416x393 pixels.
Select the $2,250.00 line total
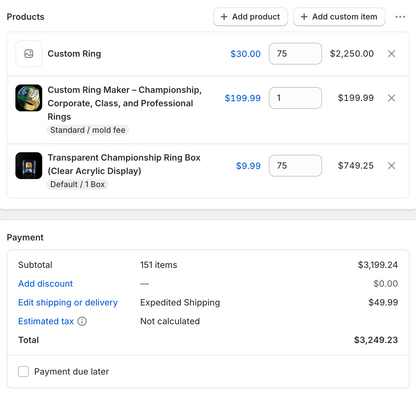coord(352,54)
